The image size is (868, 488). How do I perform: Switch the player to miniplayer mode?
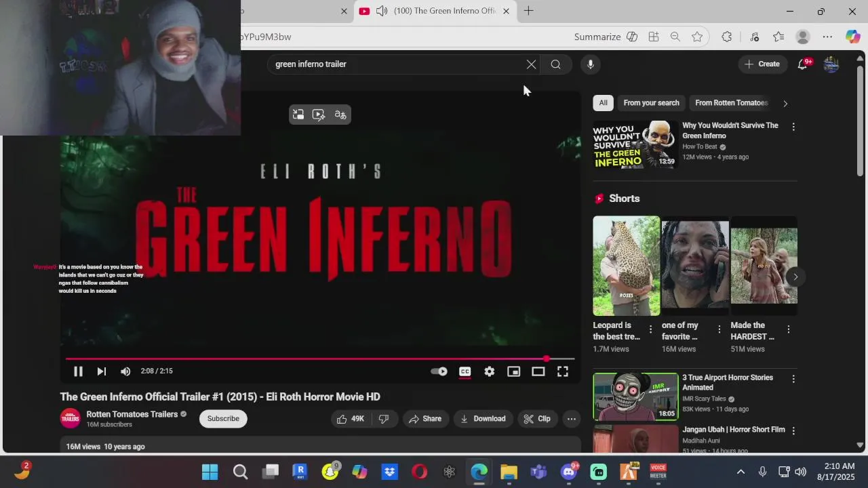513,371
